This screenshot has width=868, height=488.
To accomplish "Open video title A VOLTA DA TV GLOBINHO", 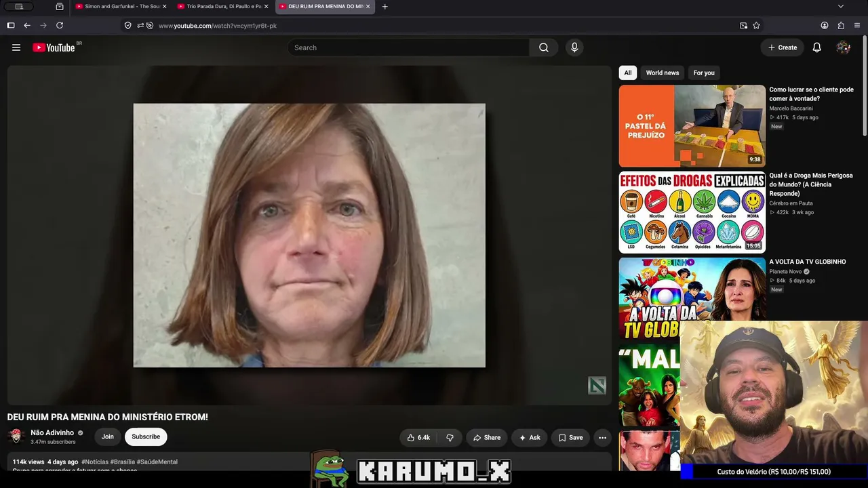I will [808, 262].
